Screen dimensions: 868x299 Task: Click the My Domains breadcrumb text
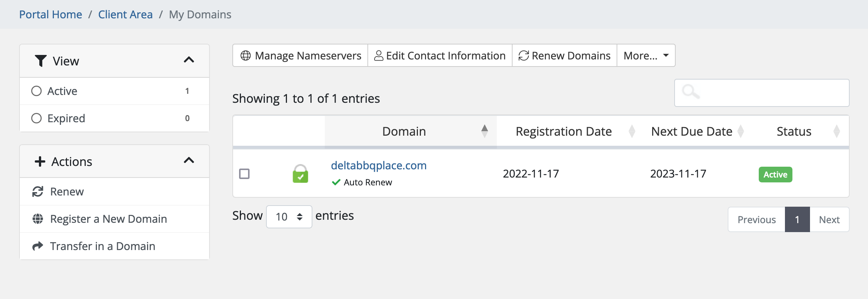click(x=200, y=15)
